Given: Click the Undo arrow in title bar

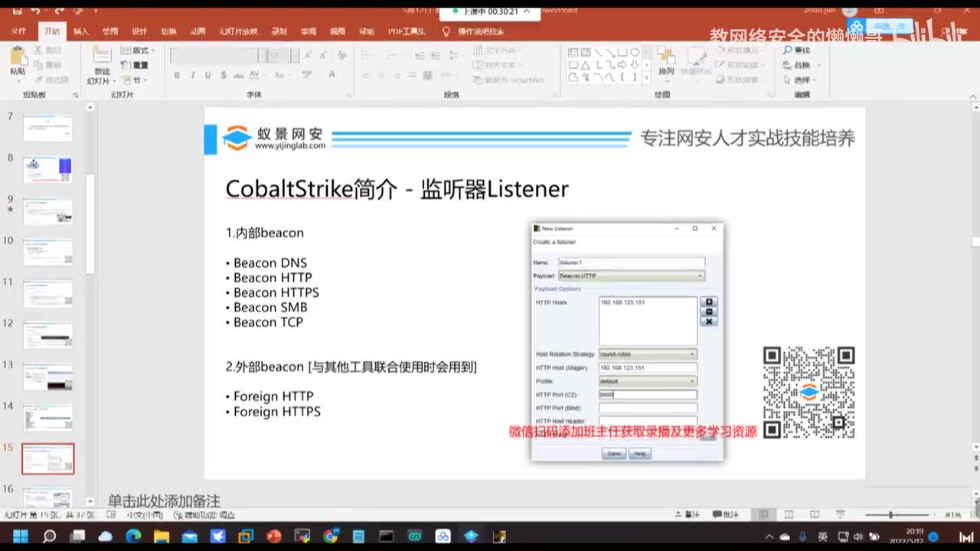Looking at the screenshot, I should 35,11.
